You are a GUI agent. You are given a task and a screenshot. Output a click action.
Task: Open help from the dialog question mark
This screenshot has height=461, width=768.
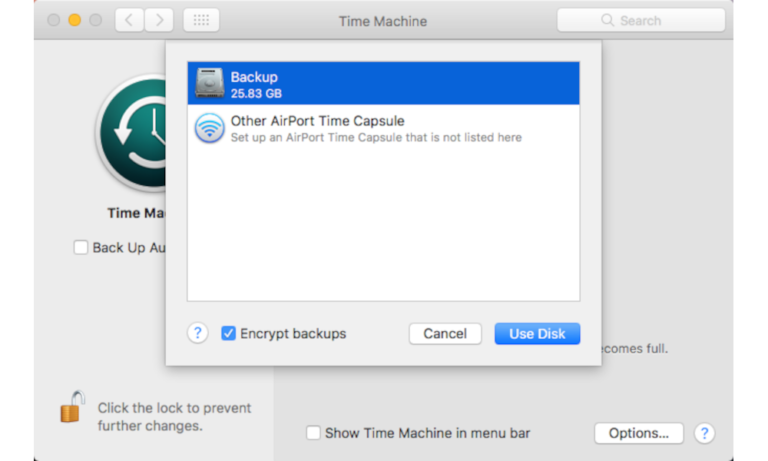click(197, 333)
